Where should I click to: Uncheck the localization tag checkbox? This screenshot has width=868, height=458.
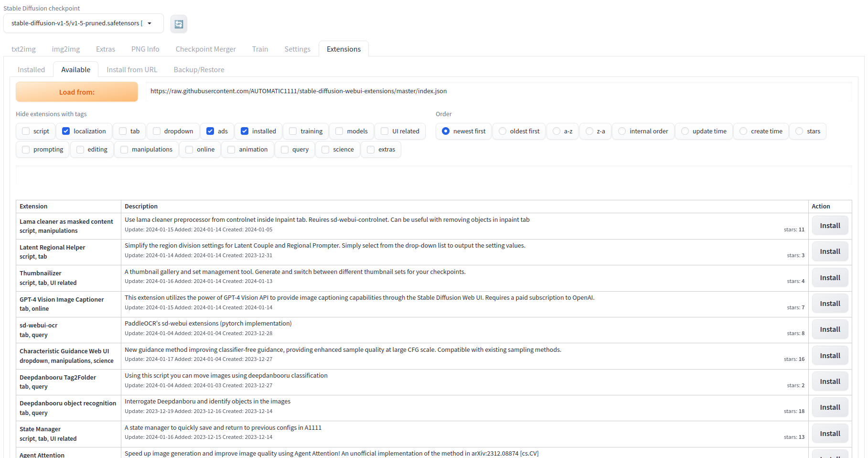(x=66, y=131)
